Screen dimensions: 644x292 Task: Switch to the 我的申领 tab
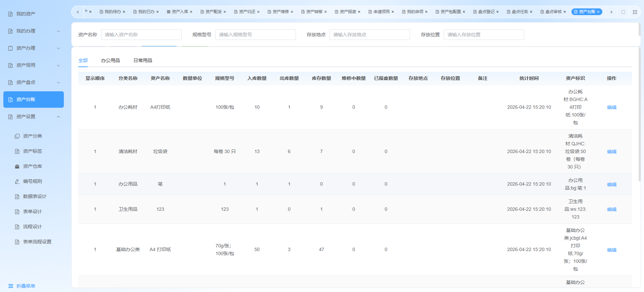point(415,12)
